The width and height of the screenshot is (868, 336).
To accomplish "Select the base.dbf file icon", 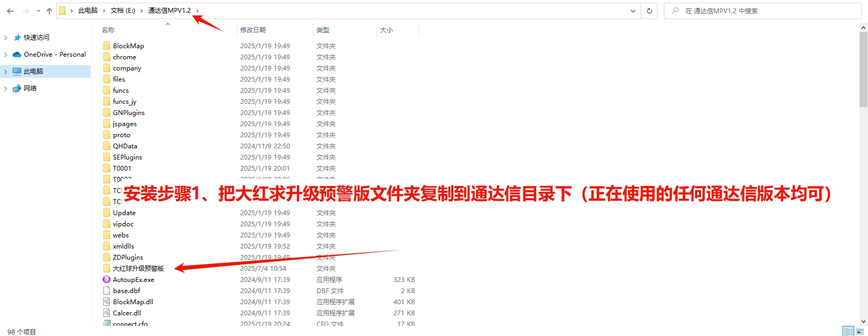I will [107, 290].
